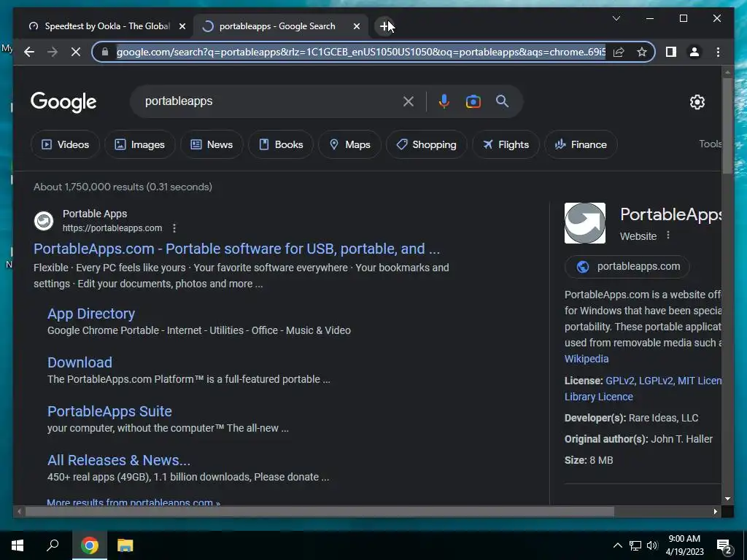Click the PortableApps logo in knowledge panel
Image resolution: width=747 pixels, height=560 pixels.
[585, 223]
